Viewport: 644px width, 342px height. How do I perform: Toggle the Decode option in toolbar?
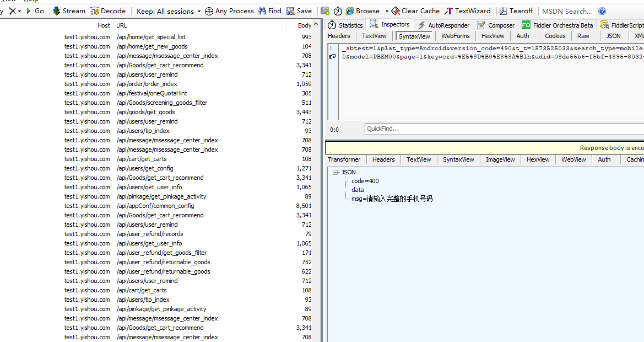tap(108, 11)
